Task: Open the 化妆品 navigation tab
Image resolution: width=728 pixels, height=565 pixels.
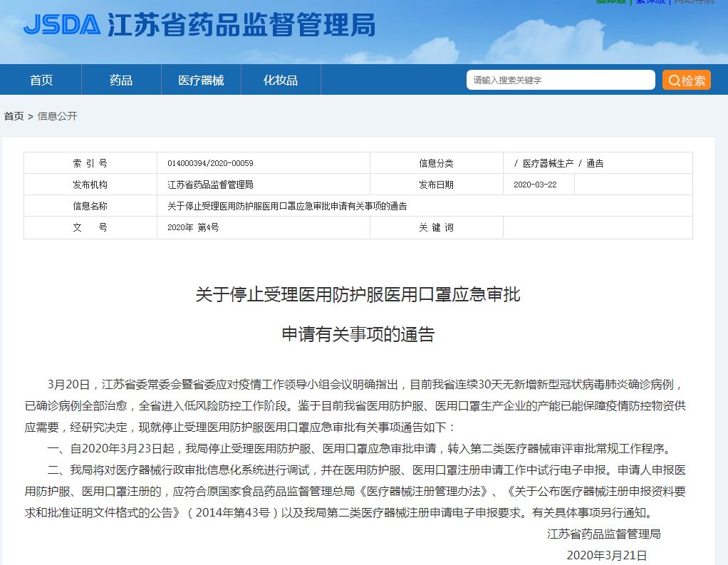Action: (x=281, y=80)
